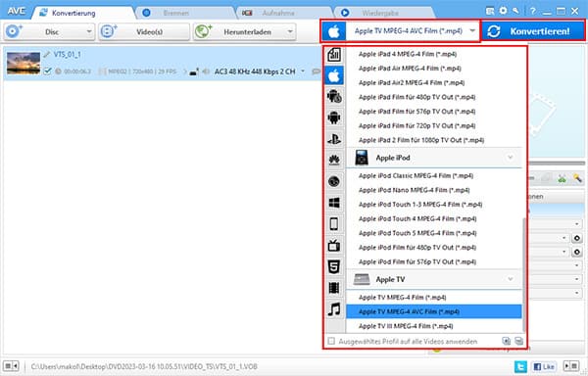Image resolution: width=588 pixels, height=376 pixels.
Task: Click the wrench tools icon in title bar
Action: coord(516,11)
